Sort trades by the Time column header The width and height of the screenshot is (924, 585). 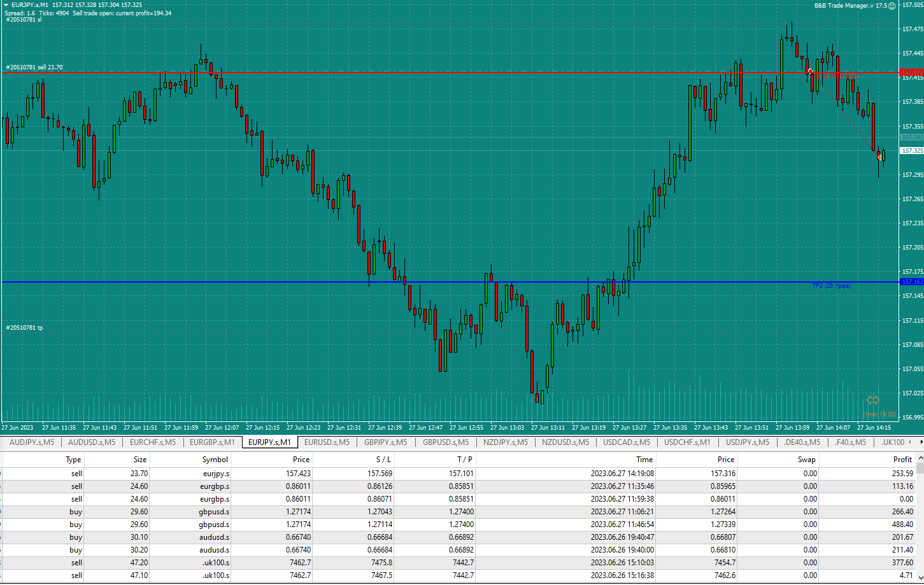(x=565, y=459)
